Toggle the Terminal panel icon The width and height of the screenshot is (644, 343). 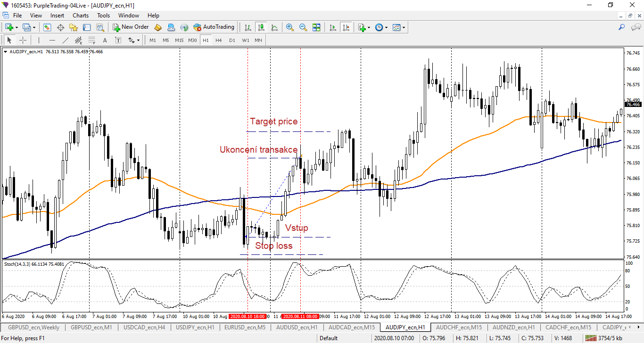87,27
